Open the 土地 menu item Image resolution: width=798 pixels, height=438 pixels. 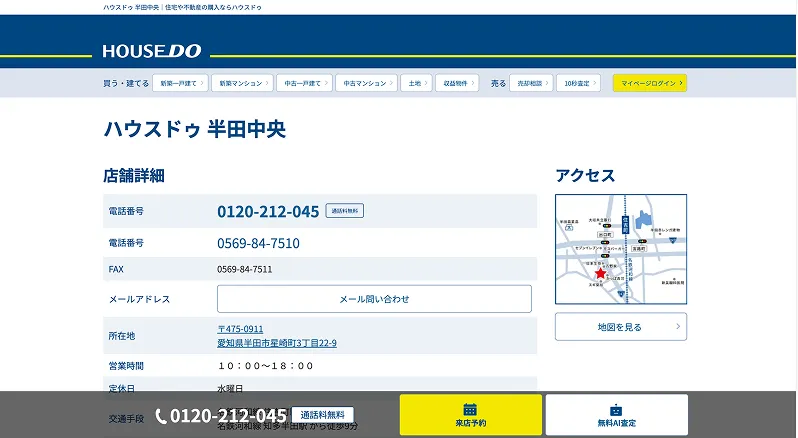click(416, 83)
